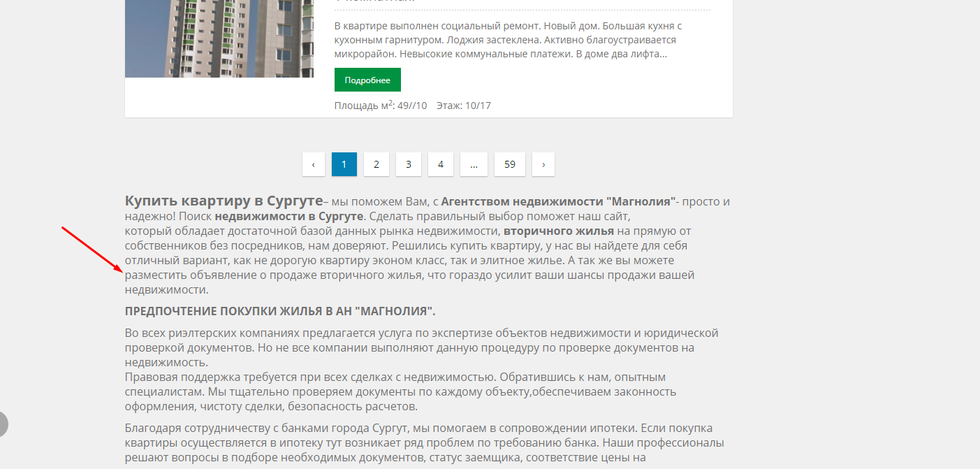Open the apartment building photo thumbnail
Image resolution: width=980 pixels, height=469 pixels.
point(219,38)
